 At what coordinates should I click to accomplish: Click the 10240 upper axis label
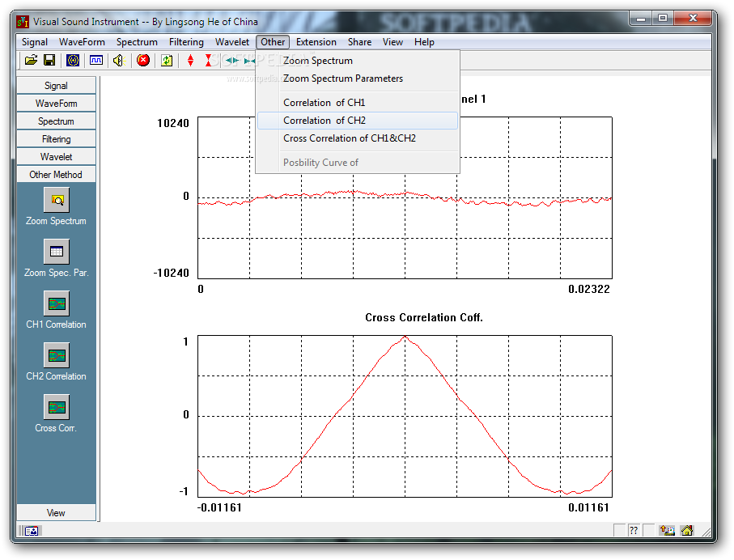pos(173,123)
